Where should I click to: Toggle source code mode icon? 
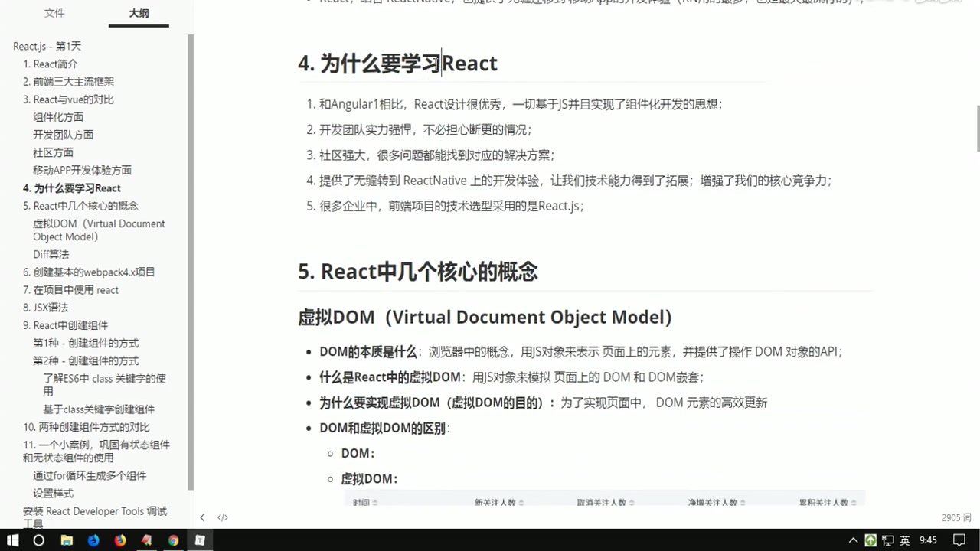pos(223,517)
